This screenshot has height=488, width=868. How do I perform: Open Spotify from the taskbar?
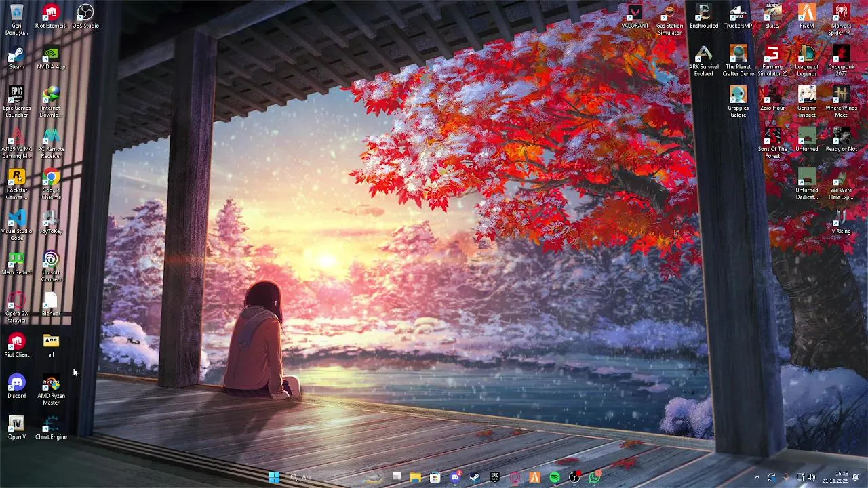point(555,477)
